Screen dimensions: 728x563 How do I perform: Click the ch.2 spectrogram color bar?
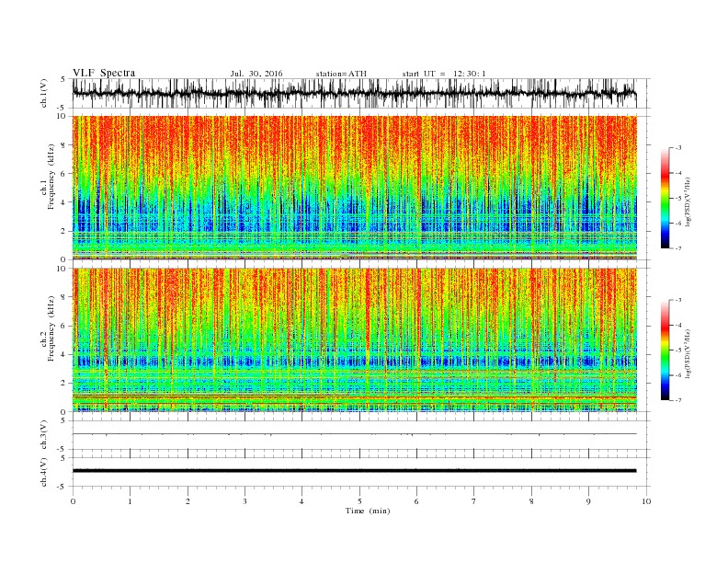(x=665, y=350)
